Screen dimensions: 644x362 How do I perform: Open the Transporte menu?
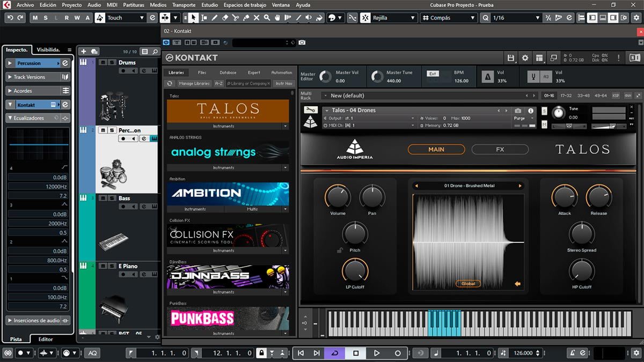pos(184,5)
